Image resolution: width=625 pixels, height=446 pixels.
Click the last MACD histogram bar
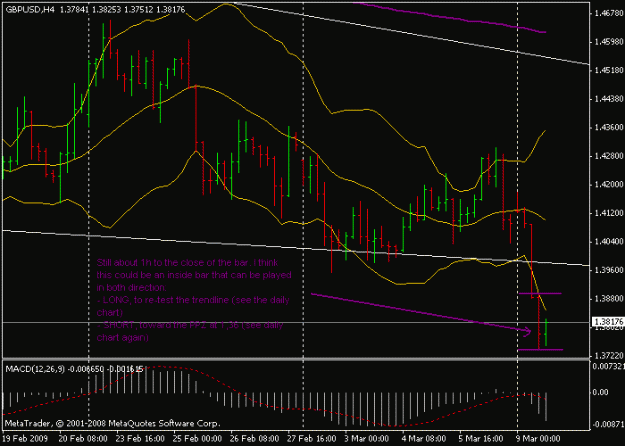point(546,407)
